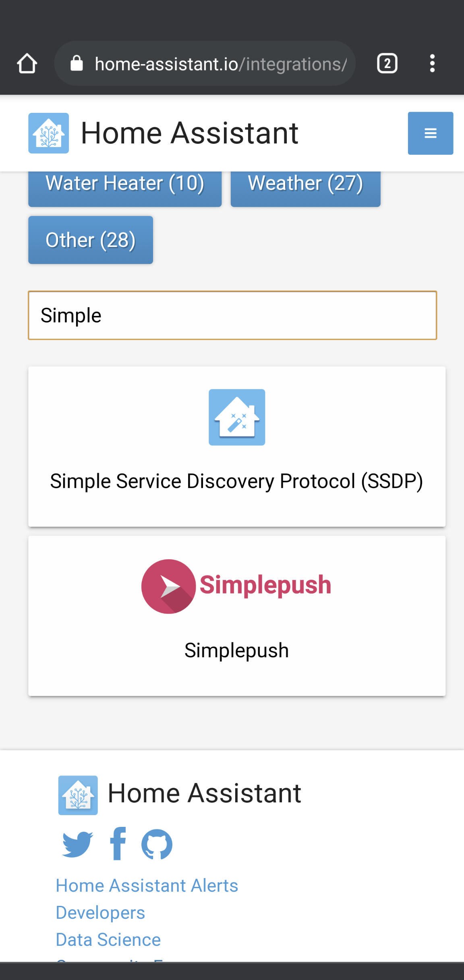Toggle the Other (28) category filter
The image size is (464, 980).
click(90, 240)
